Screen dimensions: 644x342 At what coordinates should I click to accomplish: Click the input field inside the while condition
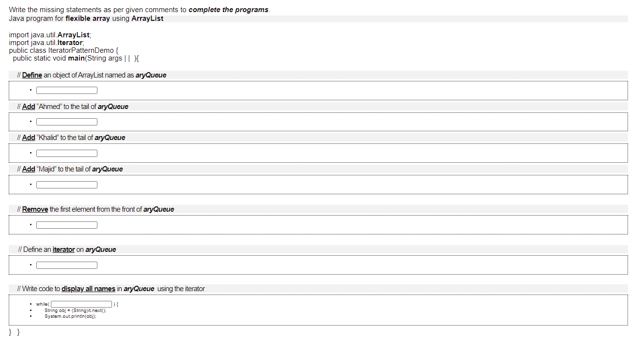pos(81,304)
